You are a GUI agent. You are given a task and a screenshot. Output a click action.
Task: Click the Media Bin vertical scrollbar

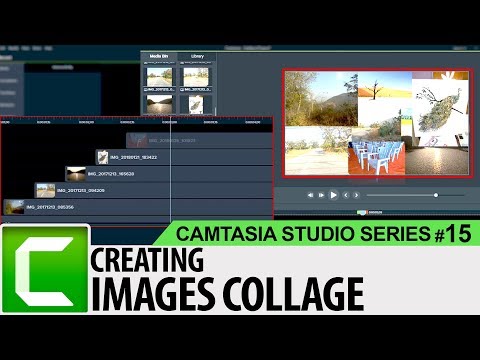(215, 111)
